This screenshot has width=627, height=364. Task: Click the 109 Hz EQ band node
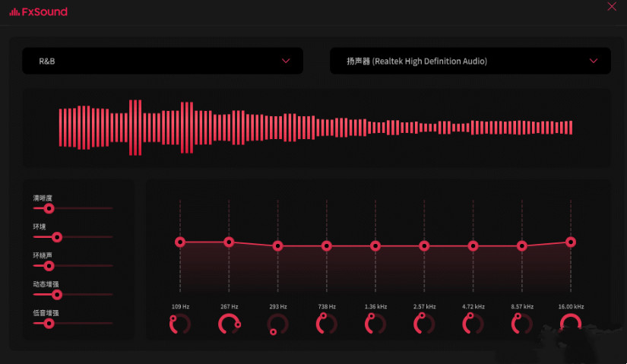pyautogui.click(x=180, y=242)
